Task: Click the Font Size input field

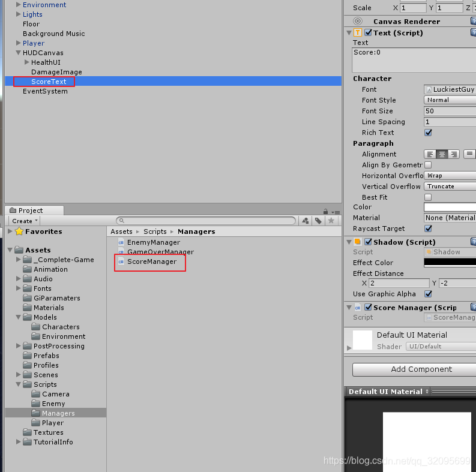Action: coord(450,111)
